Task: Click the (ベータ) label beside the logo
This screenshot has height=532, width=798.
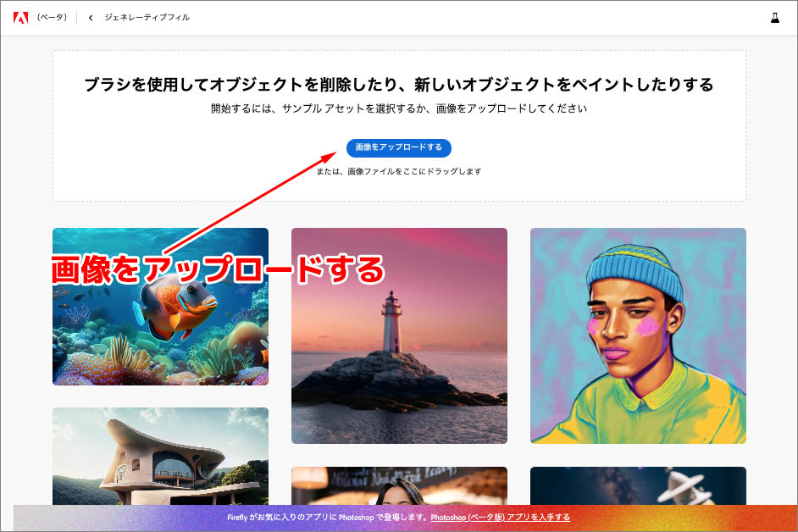Action: (52, 18)
